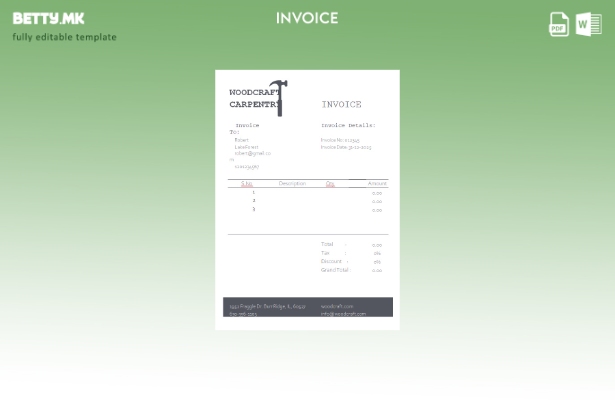
Task: Click the 'fully editable template' tagline
Action: [x=64, y=37]
